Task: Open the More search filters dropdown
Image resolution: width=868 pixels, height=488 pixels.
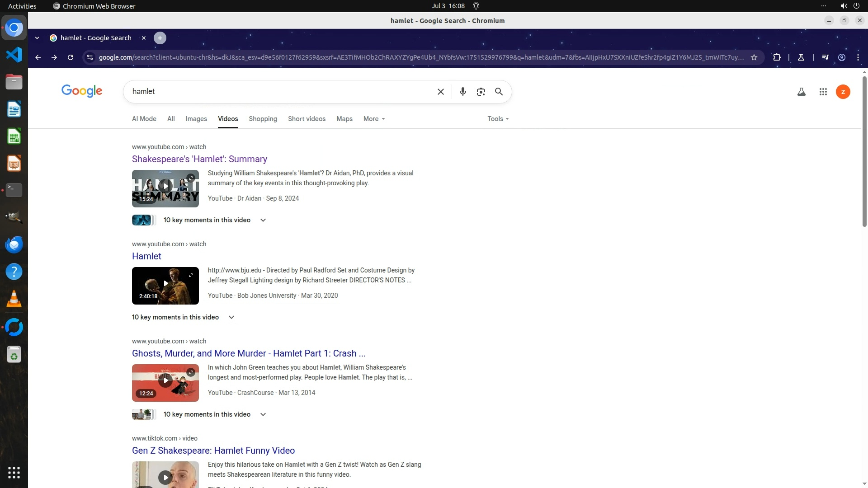Action: 374,119
